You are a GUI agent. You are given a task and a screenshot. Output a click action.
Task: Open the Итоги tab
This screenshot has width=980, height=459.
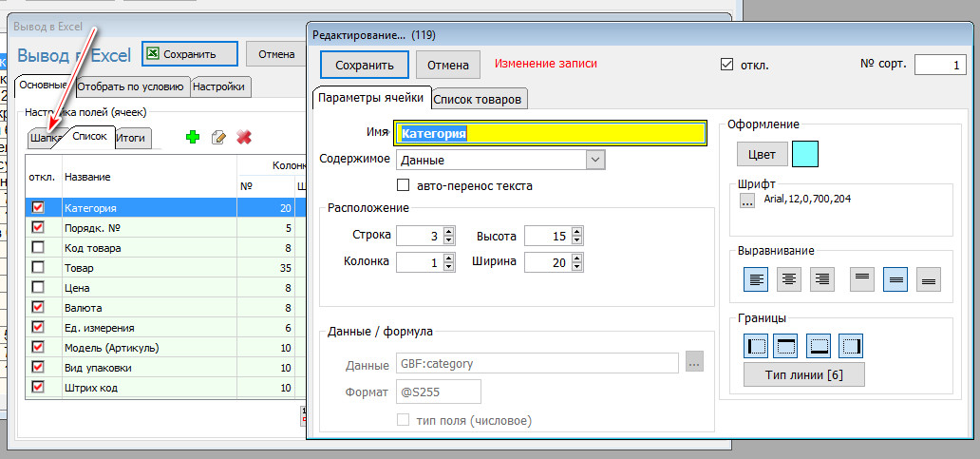(130, 138)
